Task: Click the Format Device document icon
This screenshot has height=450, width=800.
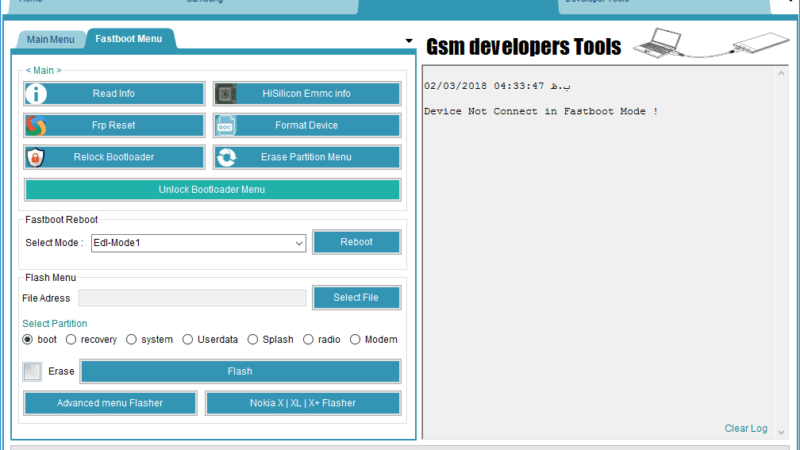Action: [x=226, y=126]
